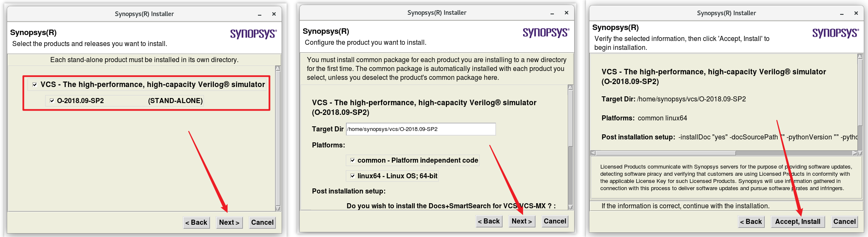Close the product selection installer window
868x237 pixels.
(274, 14)
